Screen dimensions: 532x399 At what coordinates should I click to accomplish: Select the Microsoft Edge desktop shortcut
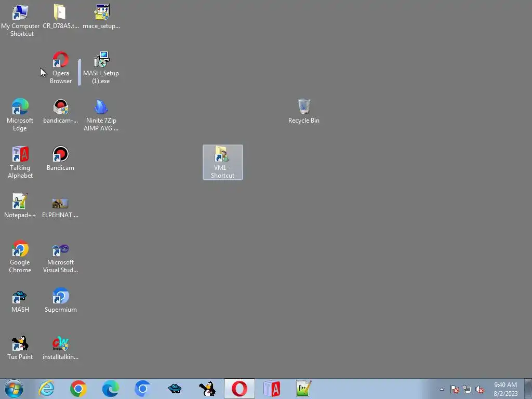coord(20,115)
